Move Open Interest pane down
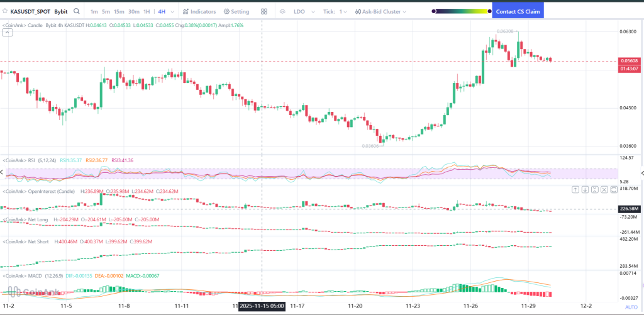The image size is (644, 315). coord(585,189)
